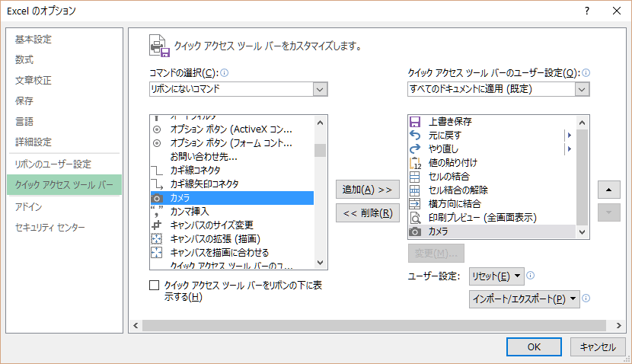Open the リボンのユーザー設定 category
This screenshot has height=364, width=632.
tap(53, 164)
